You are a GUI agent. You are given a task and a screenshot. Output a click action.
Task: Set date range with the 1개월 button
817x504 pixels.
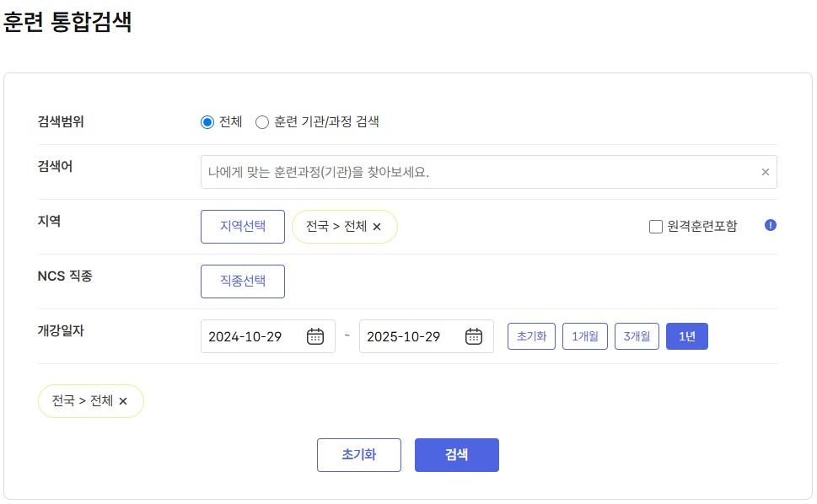click(584, 335)
